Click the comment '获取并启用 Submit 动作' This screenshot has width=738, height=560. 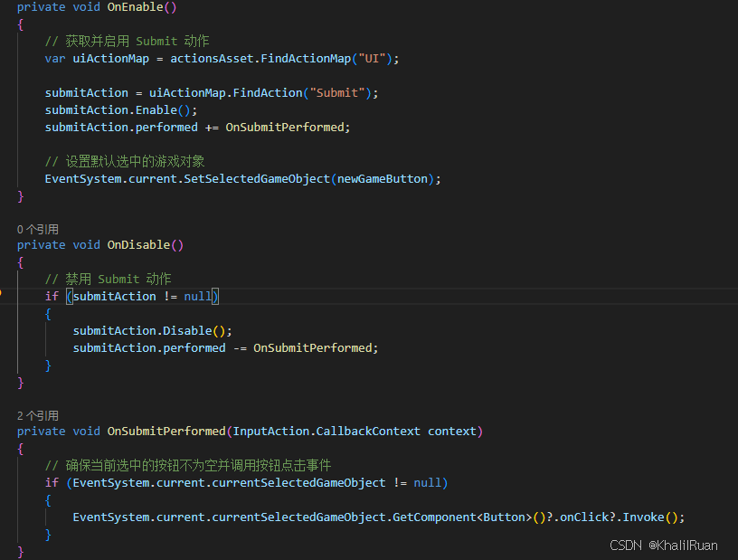click(x=128, y=42)
